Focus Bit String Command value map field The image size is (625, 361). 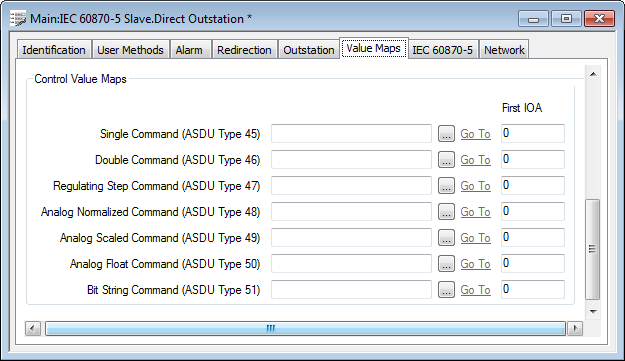point(351,289)
